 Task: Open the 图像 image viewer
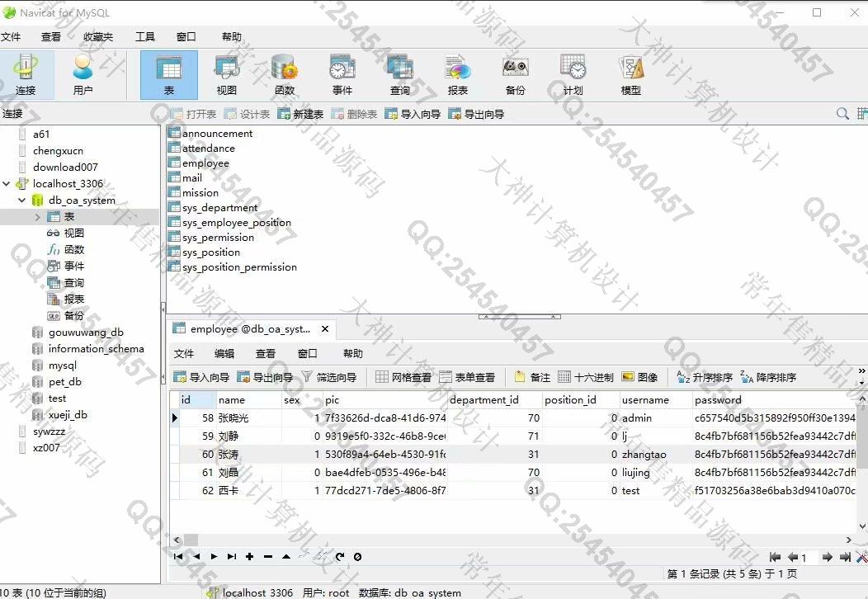coord(640,377)
